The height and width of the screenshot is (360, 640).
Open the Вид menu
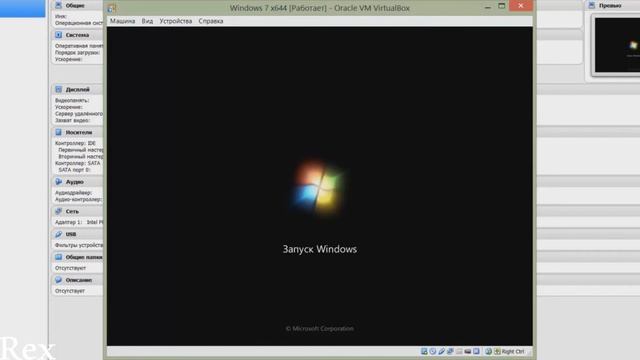[x=147, y=21]
